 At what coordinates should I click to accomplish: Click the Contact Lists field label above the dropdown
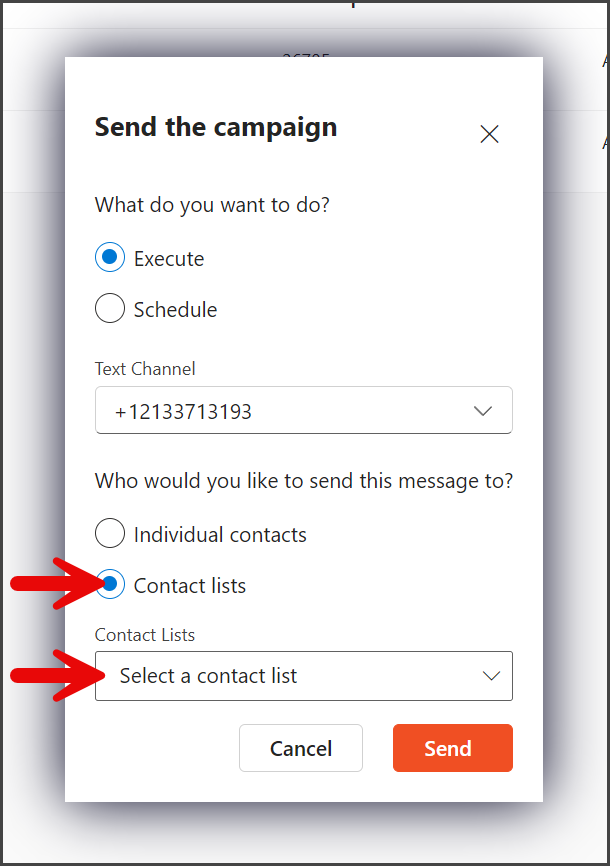(x=145, y=635)
